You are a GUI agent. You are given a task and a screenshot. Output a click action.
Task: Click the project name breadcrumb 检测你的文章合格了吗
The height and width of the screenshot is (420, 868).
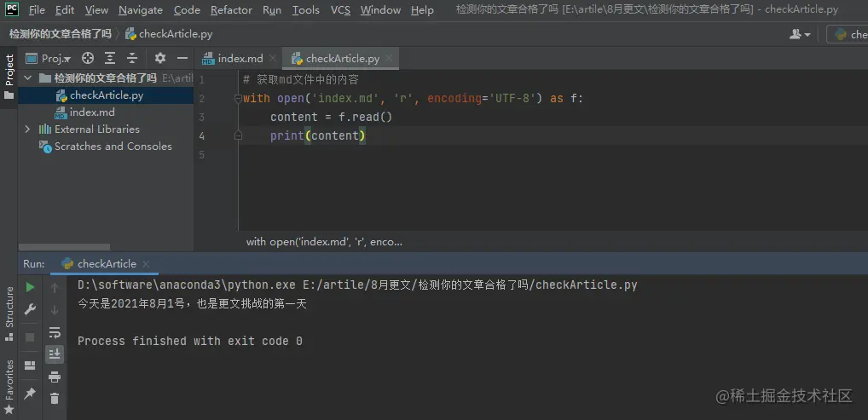click(60, 34)
